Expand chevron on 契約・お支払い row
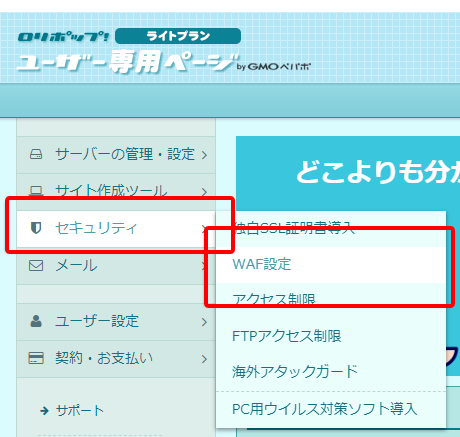 pos(204,359)
